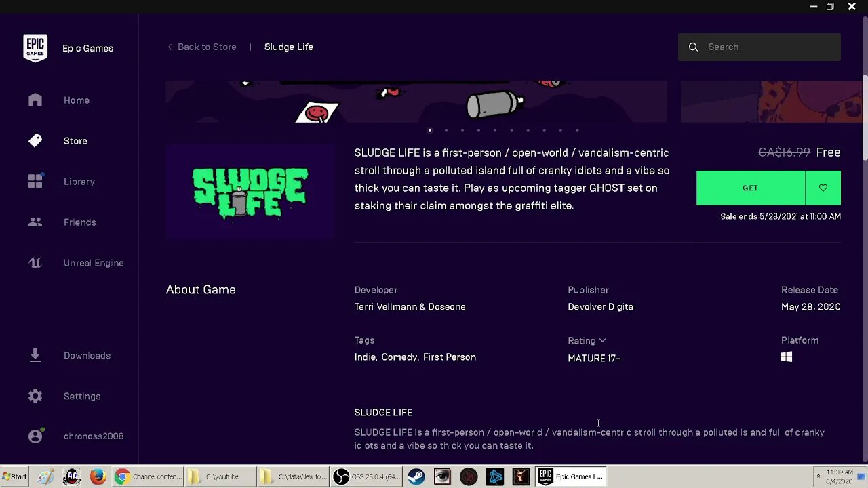The height and width of the screenshot is (488, 868).
Task: Click the Windows platform icon
Action: pos(787,357)
